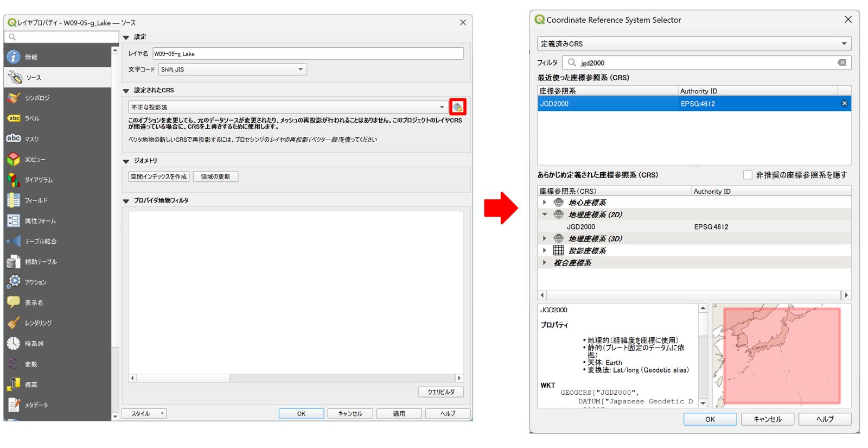The width and height of the screenshot is (868, 448).
Task: Open the 属性フォーム settings tab
Action: [58, 221]
